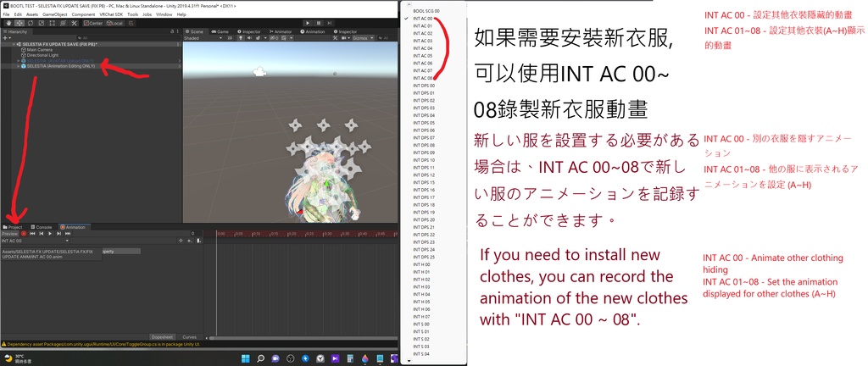The width and height of the screenshot is (868, 366).
Task: Select the Move tool in toolbar
Action: [19, 23]
